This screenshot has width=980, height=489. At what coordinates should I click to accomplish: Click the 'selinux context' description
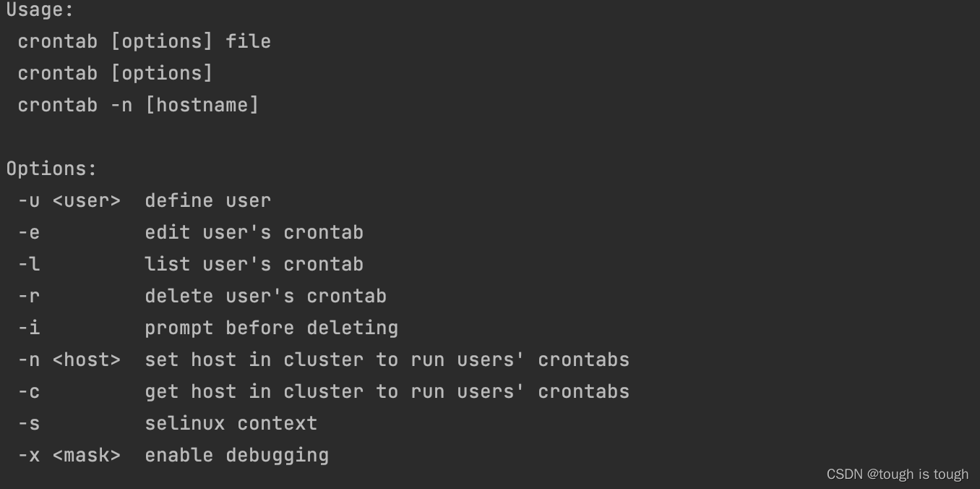click(x=231, y=423)
